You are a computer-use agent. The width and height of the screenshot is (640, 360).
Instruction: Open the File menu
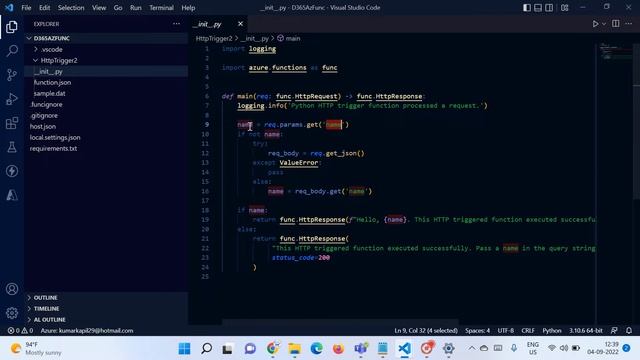26,8
